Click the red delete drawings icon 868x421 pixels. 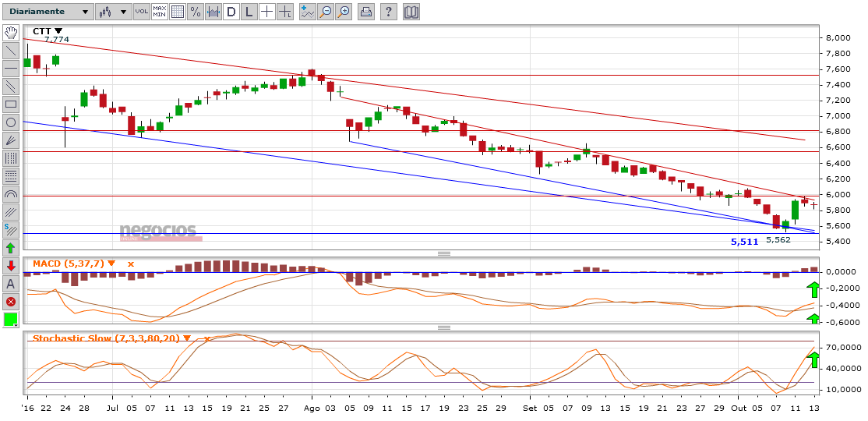(11, 302)
